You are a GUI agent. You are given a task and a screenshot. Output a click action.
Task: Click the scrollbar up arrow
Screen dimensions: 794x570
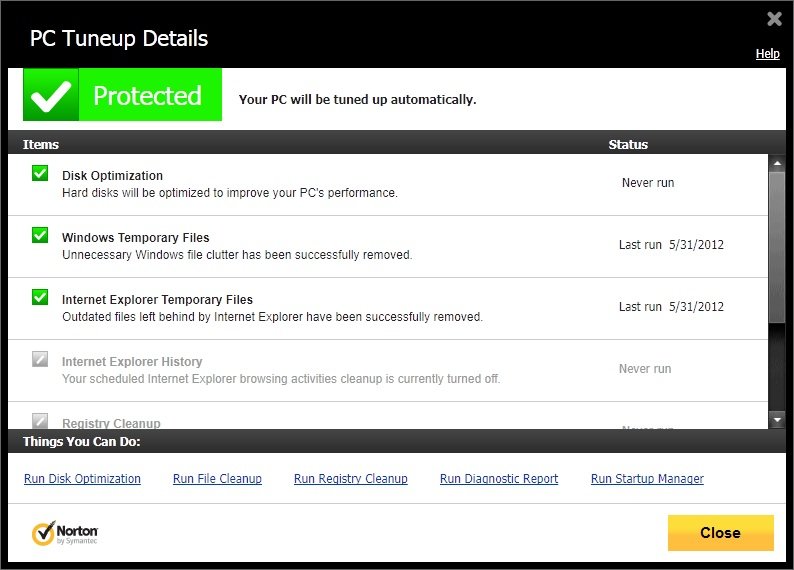(777, 163)
